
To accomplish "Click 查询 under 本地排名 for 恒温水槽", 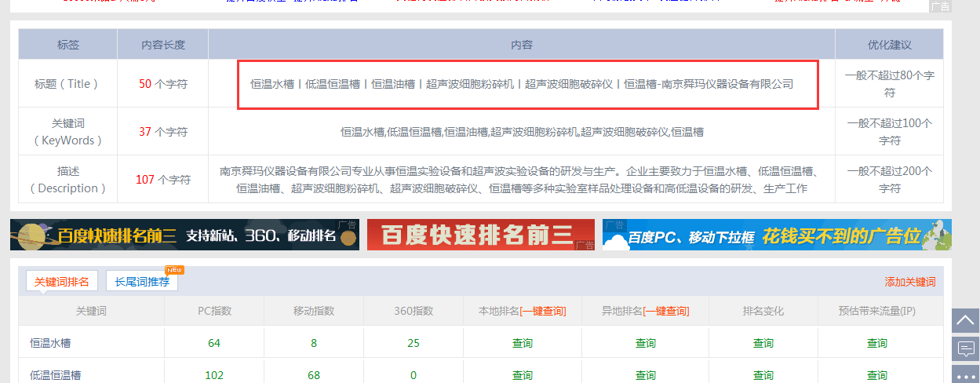I will (x=523, y=344).
